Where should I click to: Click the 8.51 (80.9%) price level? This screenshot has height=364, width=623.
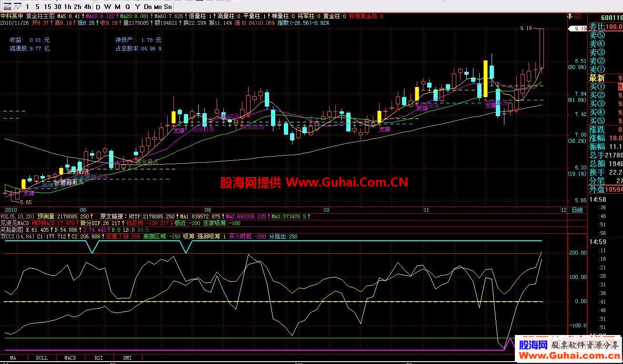pos(577,64)
